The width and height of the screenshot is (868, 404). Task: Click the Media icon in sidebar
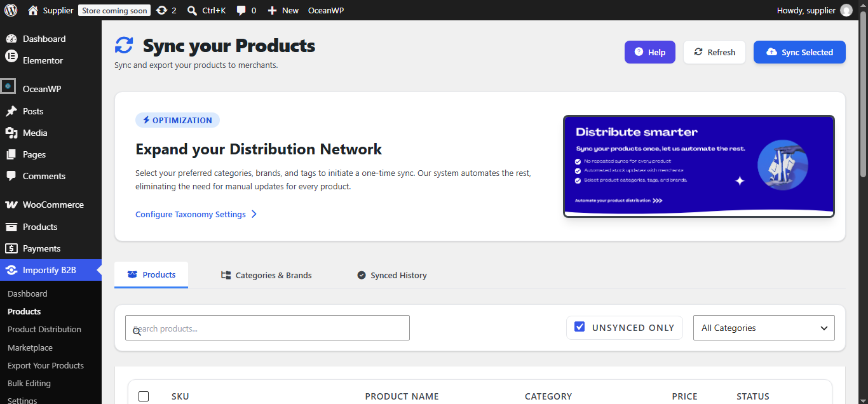click(11, 133)
